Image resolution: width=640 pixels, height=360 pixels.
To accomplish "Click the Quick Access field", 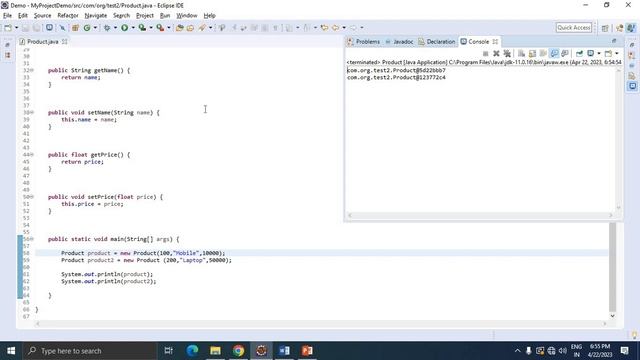I will [x=573, y=28].
